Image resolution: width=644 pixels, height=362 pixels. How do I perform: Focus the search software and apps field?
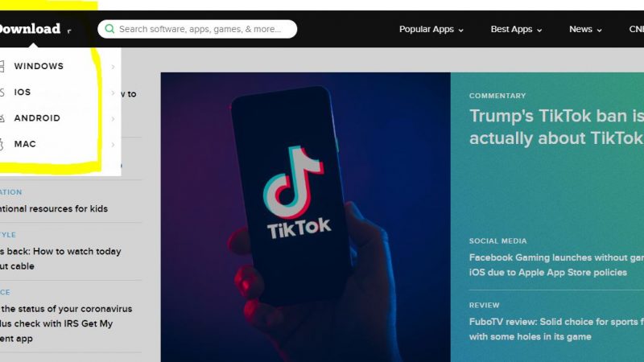(197, 29)
